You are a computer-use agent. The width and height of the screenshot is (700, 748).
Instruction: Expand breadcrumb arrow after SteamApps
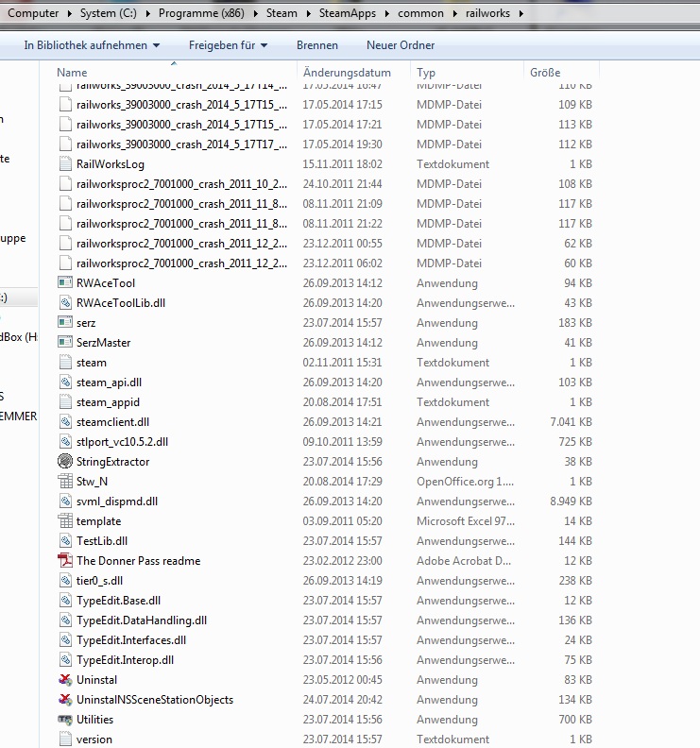pyautogui.click(x=387, y=13)
